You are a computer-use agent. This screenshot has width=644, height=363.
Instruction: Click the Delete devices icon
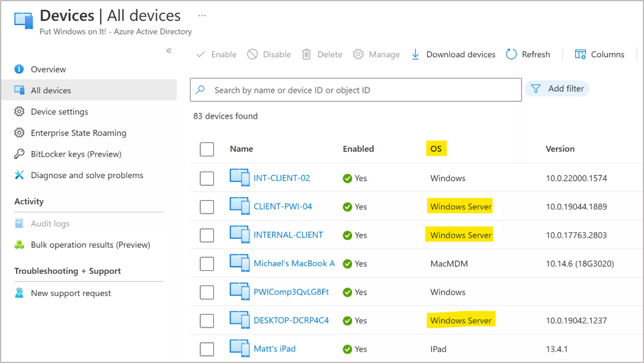click(307, 54)
